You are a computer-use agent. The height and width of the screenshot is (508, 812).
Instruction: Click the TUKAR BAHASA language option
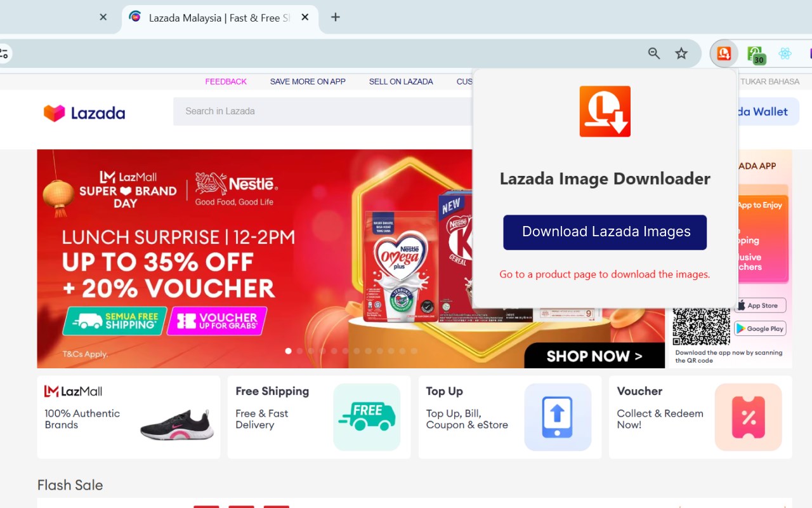pos(770,82)
